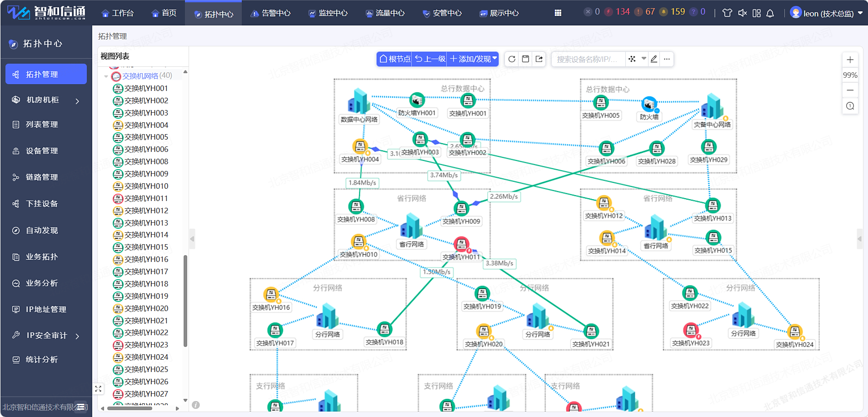This screenshot has width=868, height=417.
Task: Click the unknown alarm count indicator
Action: (698, 12)
